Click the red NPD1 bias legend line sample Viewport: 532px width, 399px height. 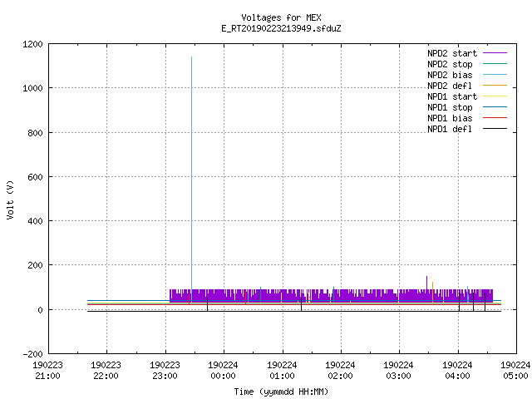point(495,118)
